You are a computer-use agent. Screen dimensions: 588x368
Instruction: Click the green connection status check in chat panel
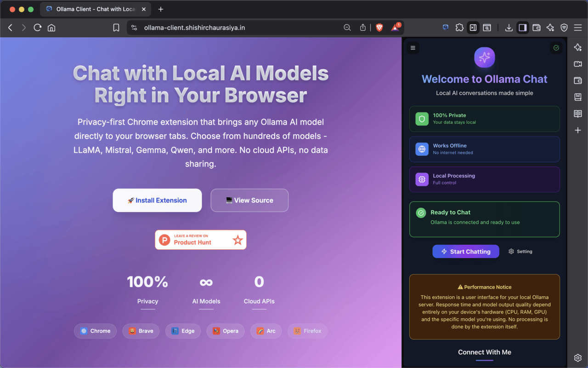pos(556,47)
